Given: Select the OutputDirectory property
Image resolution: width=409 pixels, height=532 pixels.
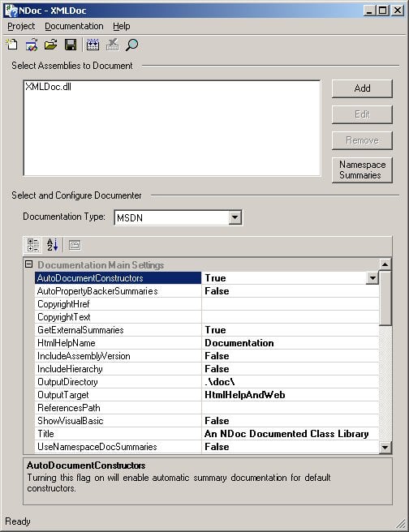Looking at the screenshot, I should (x=118, y=382).
